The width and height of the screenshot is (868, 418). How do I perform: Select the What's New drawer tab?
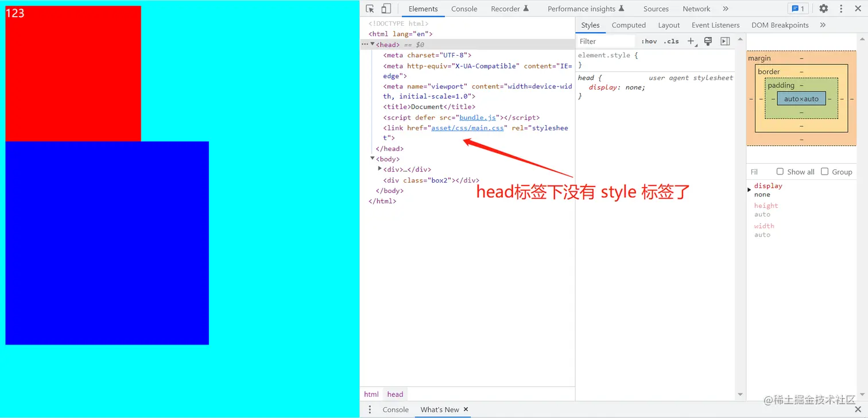440,409
